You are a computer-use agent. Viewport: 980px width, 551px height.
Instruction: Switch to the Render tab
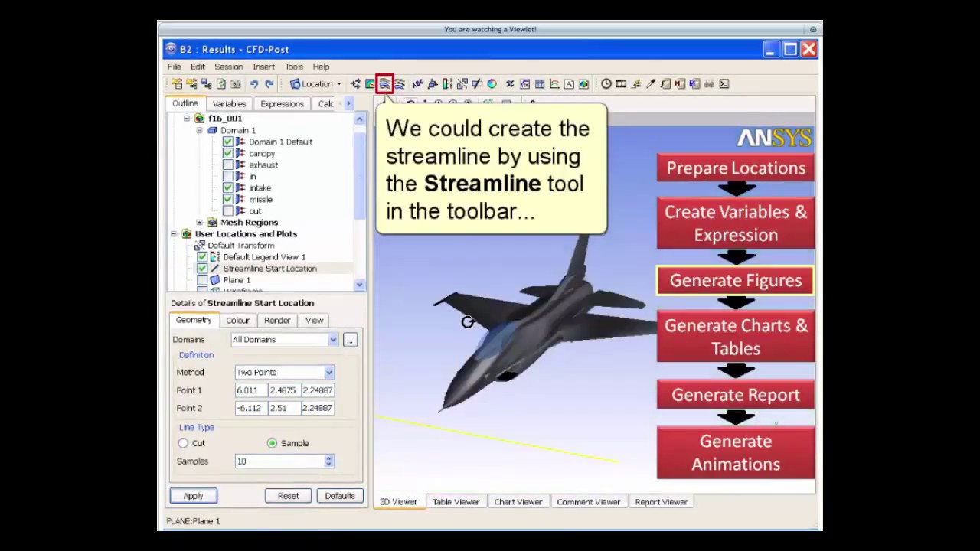(x=277, y=321)
